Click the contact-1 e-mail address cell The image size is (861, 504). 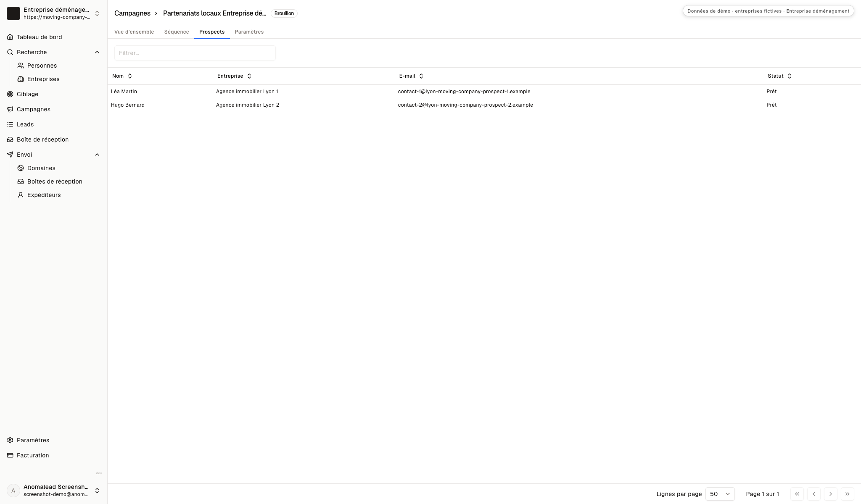464,92
